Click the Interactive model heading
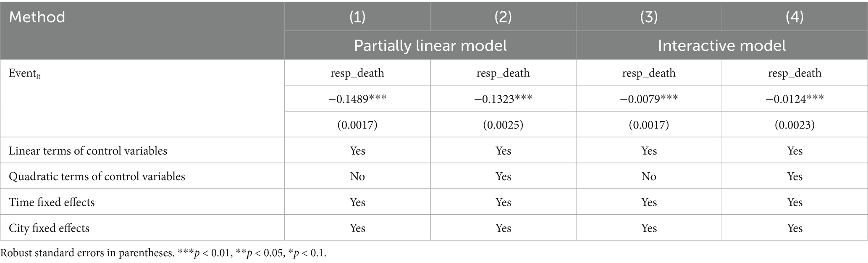The image size is (868, 263). (721, 45)
